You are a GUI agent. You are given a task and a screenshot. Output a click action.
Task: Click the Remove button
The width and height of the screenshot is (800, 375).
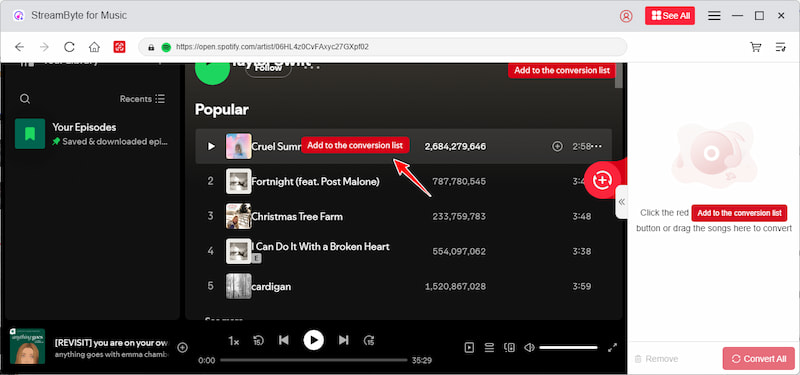tap(656, 359)
